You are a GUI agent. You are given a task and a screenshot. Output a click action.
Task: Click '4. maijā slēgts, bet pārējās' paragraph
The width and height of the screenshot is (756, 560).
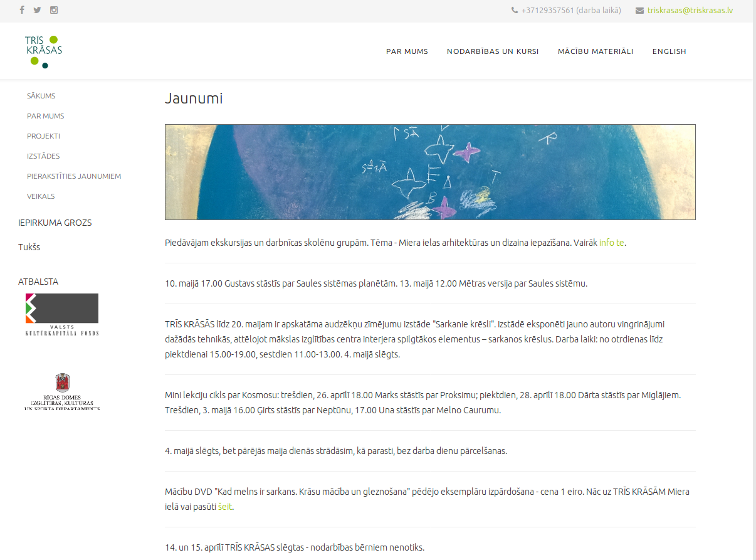click(336, 451)
